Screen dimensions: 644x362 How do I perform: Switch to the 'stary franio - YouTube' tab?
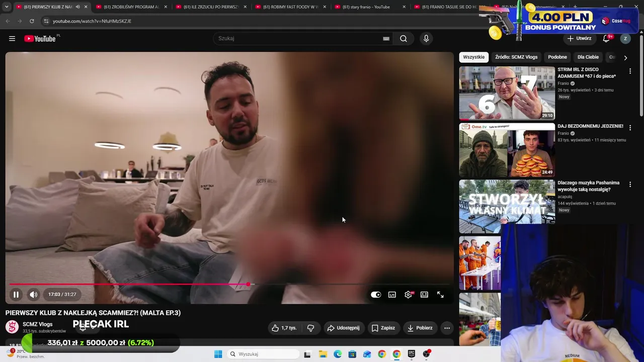(x=370, y=7)
